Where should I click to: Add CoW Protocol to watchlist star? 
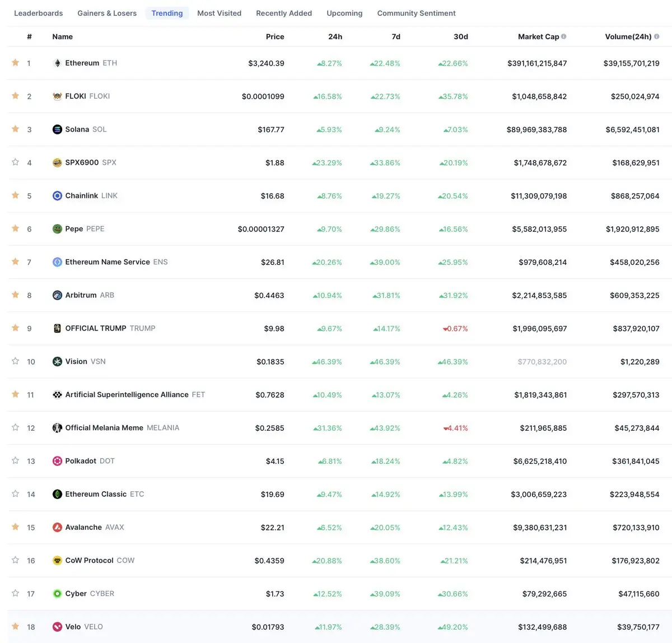(16, 560)
